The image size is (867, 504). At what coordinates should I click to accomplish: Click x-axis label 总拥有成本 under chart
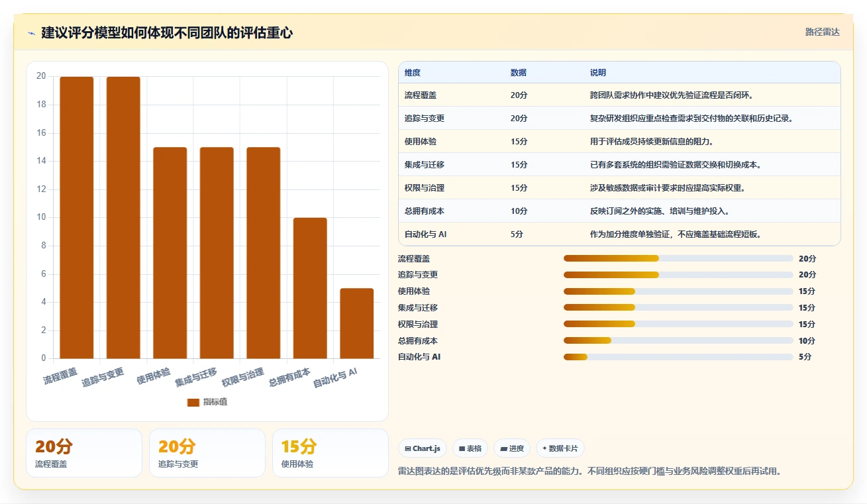pyautogui.click(x=290, y=378)
